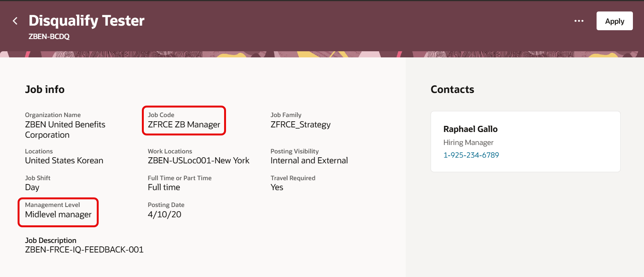Go back using the left chevron arrow

[15, 21]
